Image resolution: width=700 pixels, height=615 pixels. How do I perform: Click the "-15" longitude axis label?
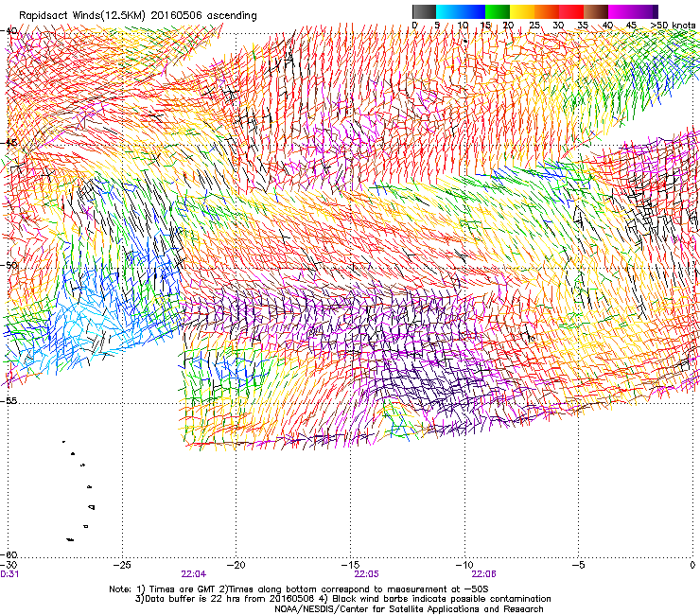pos(350,565)
